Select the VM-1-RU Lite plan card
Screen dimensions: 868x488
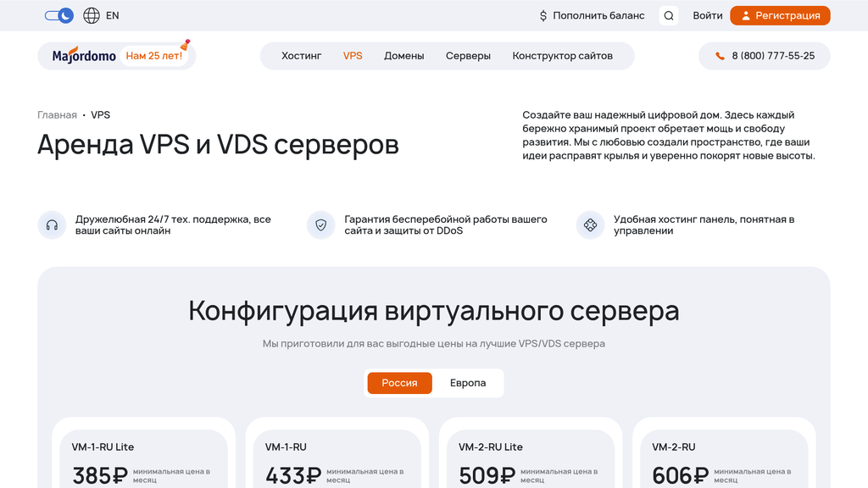coord(143,453)
